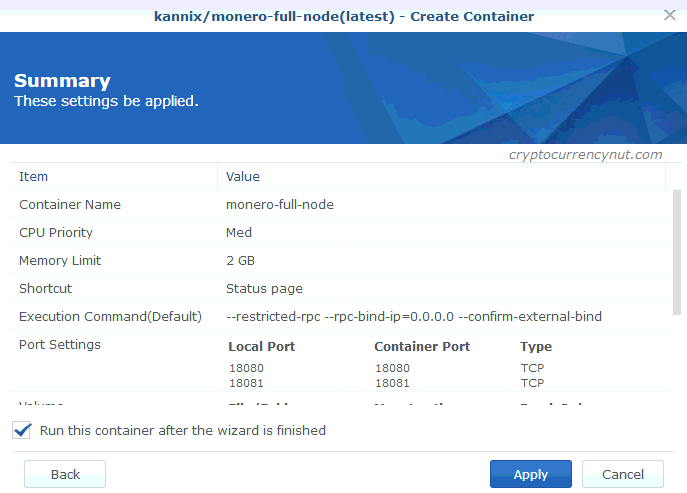The image size is (687, 493).
Task: Click the Summary heading
Action: 62,81
